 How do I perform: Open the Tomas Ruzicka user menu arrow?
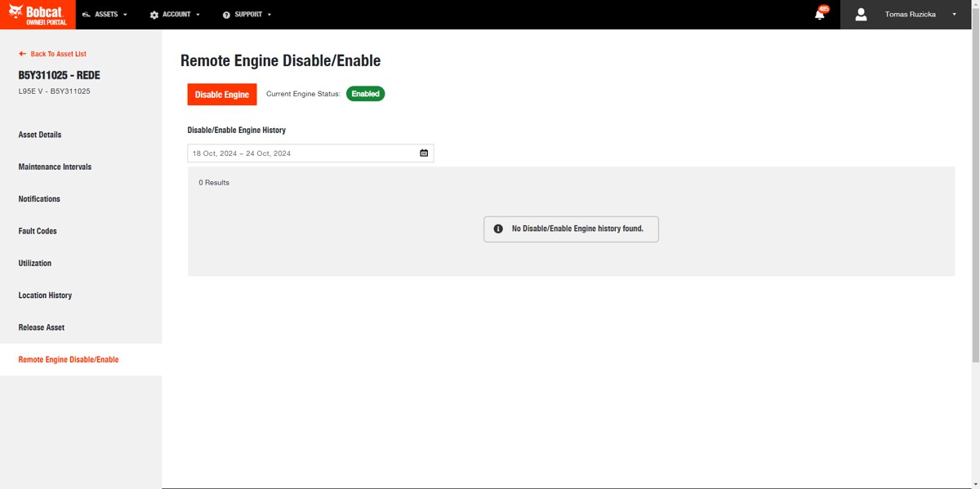pos(954,15)
